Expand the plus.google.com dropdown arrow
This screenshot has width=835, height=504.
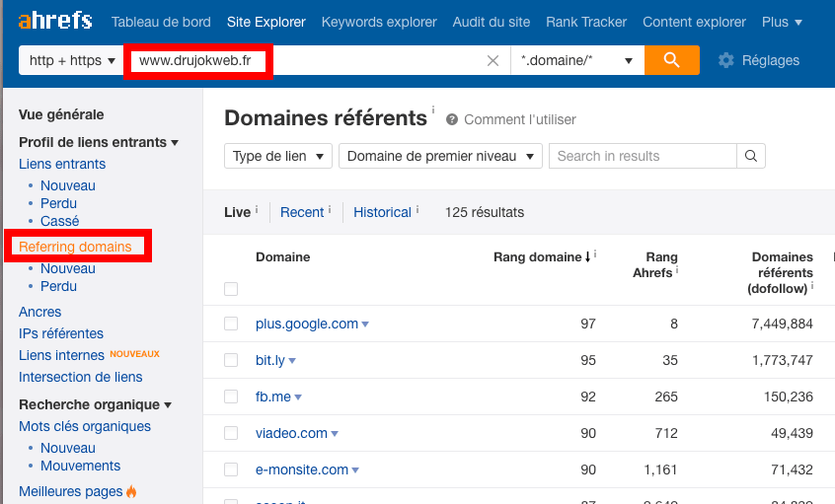coord(365,324)
